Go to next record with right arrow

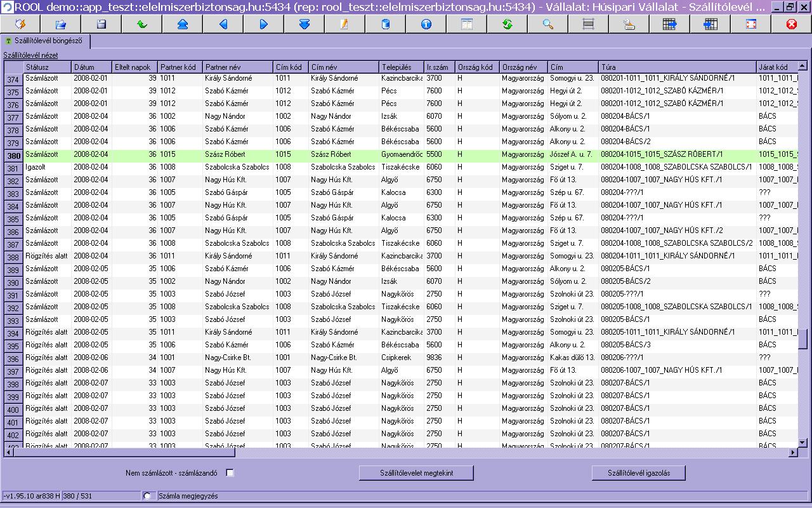(263, 24)
